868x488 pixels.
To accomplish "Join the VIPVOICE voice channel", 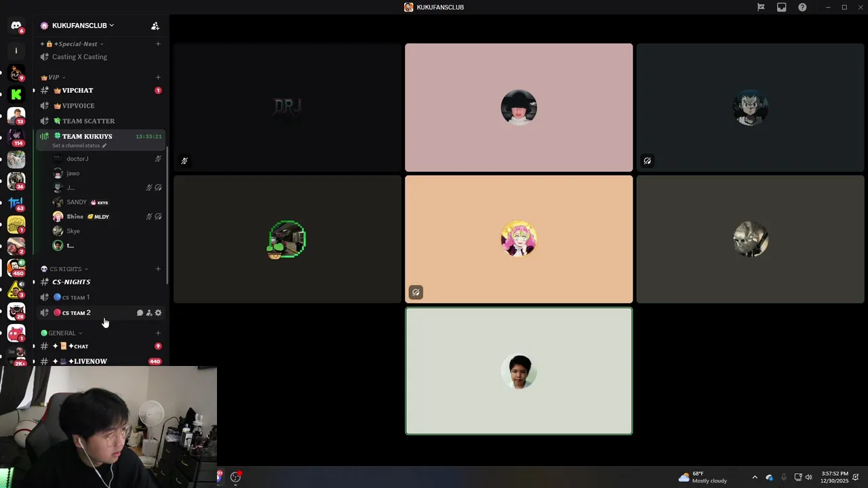I will pyautogui.click(x=100, y=106).
